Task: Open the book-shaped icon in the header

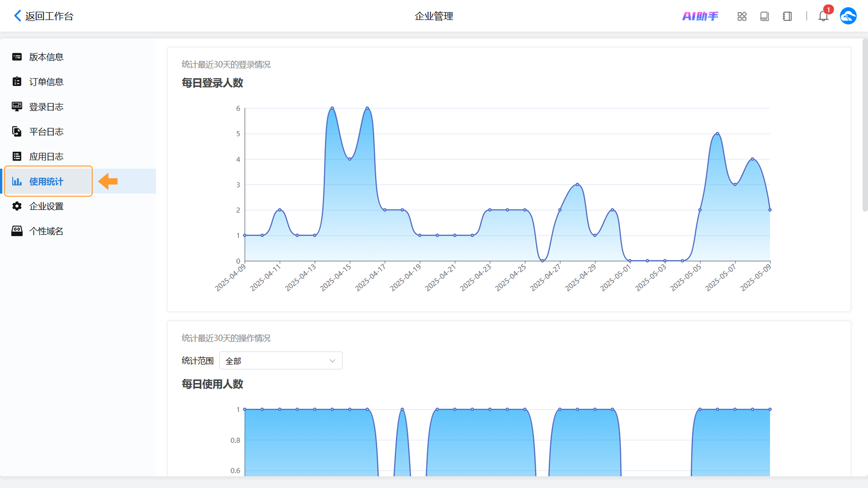Action: click(x=764, y=16)
